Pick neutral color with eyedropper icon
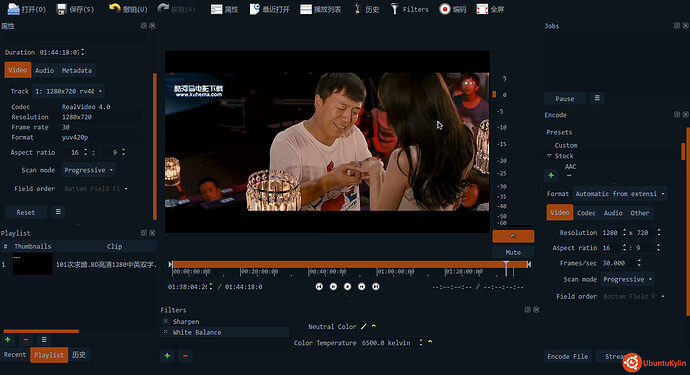This screenshot has height=375, width=690. point(363,327)
